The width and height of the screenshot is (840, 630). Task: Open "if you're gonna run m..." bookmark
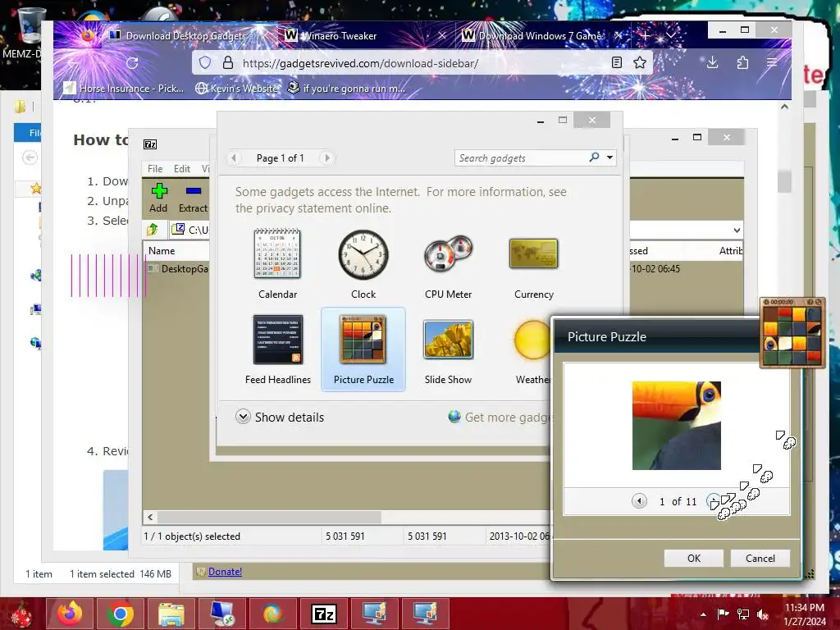coord(346,89)
